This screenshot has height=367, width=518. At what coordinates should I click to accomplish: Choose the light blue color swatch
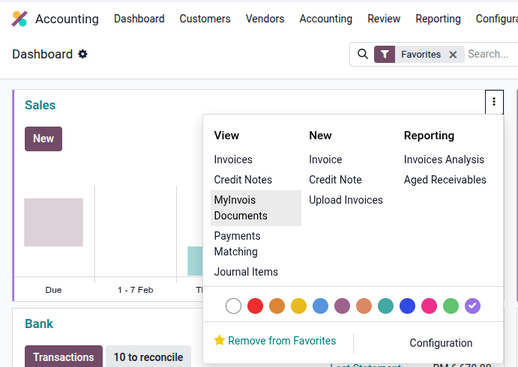coord(320,306)
